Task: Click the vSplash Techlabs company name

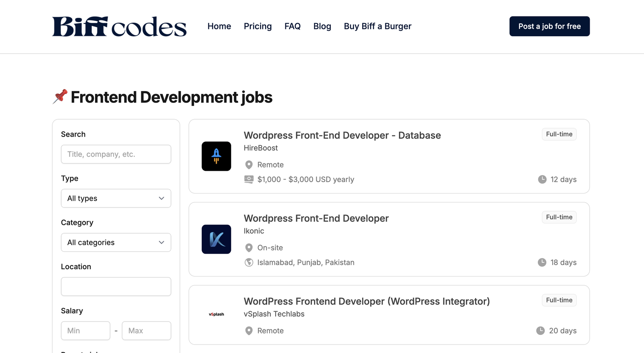Action: click(274, 314)
